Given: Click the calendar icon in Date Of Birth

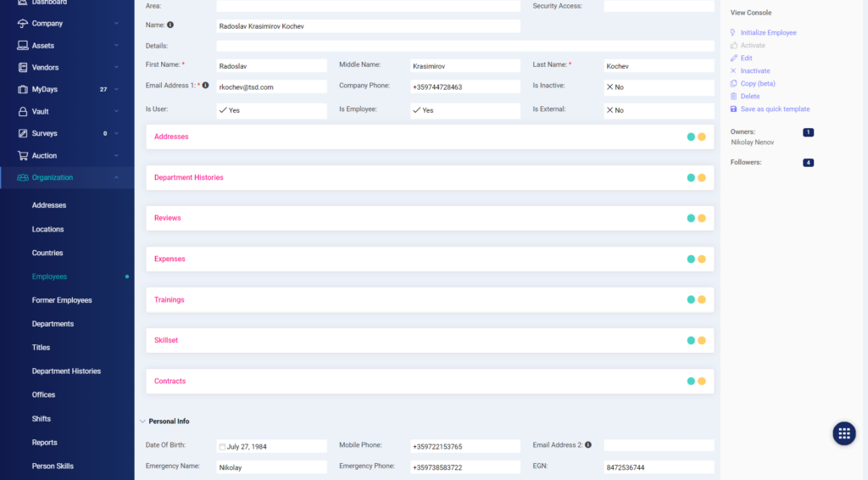Looking at the screenshot, I should click(222, 446).
